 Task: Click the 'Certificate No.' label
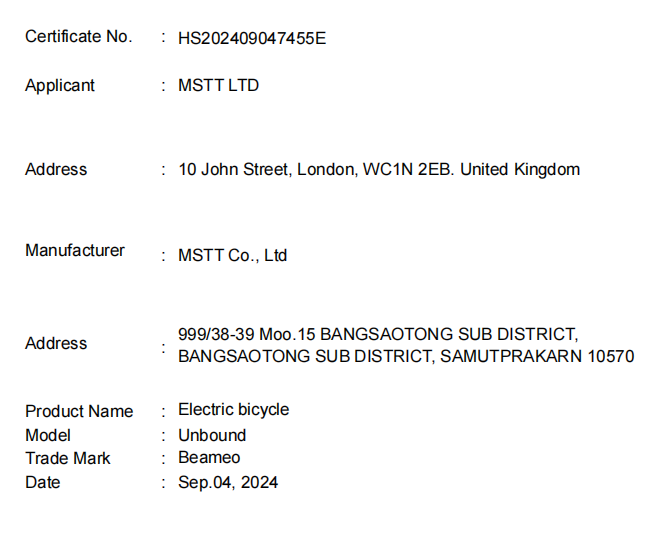(x=78, y=37)
